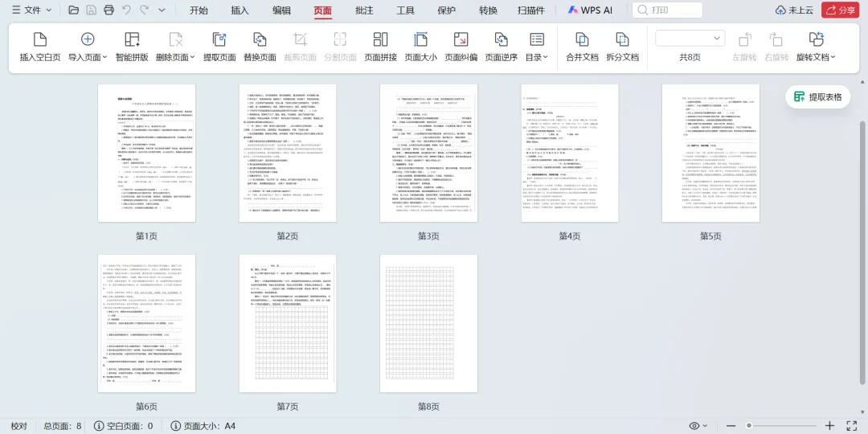Switch to the Edit (编辑) tab
868x434 pixels.
[x=281, y=10]
